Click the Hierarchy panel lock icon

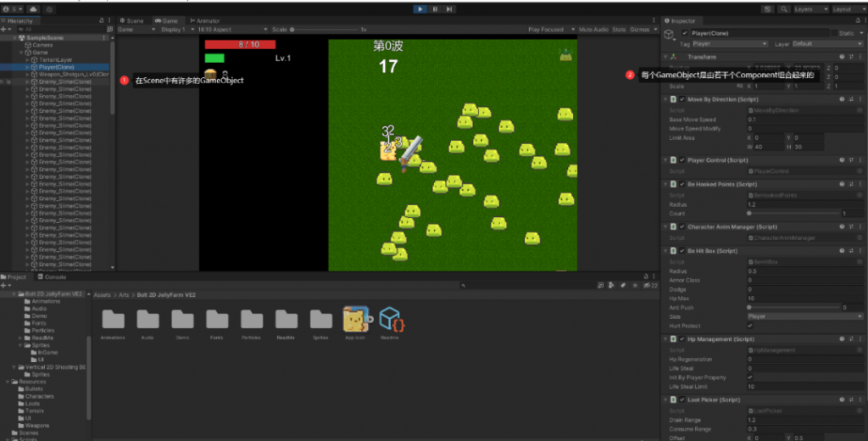point(102,20)
